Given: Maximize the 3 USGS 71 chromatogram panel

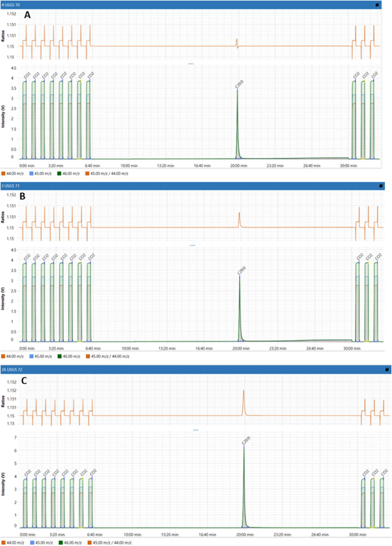Looking at the screenshot, I should point(381,186).
